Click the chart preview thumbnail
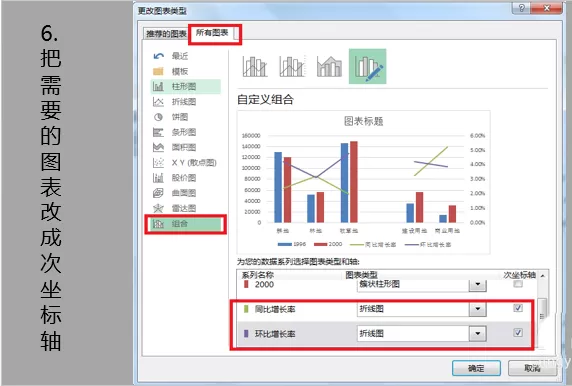Image resolution: width=572 pixels, height=386 pixels. point(363,182)
